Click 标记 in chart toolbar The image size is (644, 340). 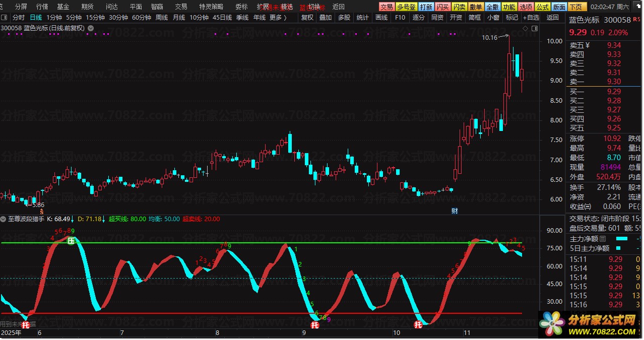click(512, 18)
